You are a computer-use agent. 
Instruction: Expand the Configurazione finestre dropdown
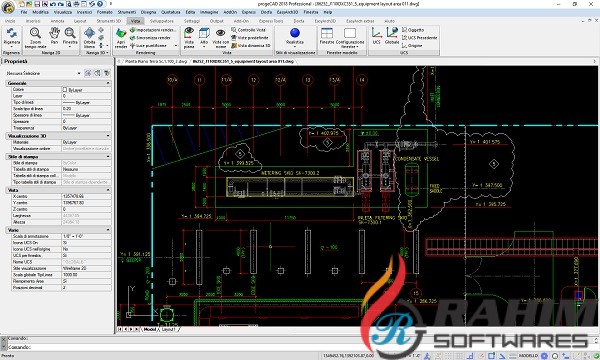pos(350,47)
